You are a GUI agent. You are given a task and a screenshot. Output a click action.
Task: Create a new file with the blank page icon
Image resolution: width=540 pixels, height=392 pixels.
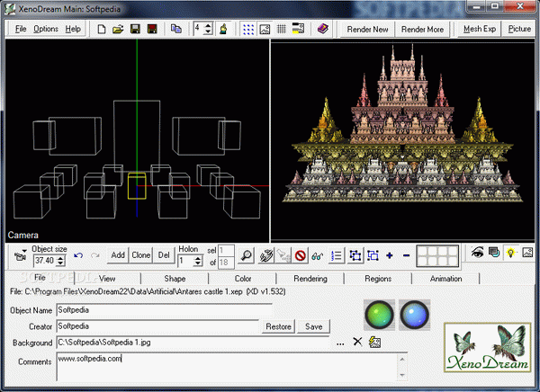click(101, 30)
